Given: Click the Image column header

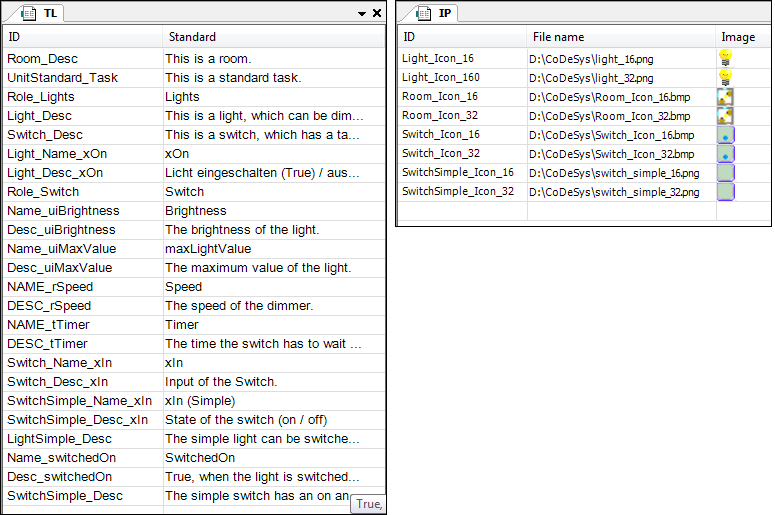Looking at the screenshot, I should click(x=738, y=37).
